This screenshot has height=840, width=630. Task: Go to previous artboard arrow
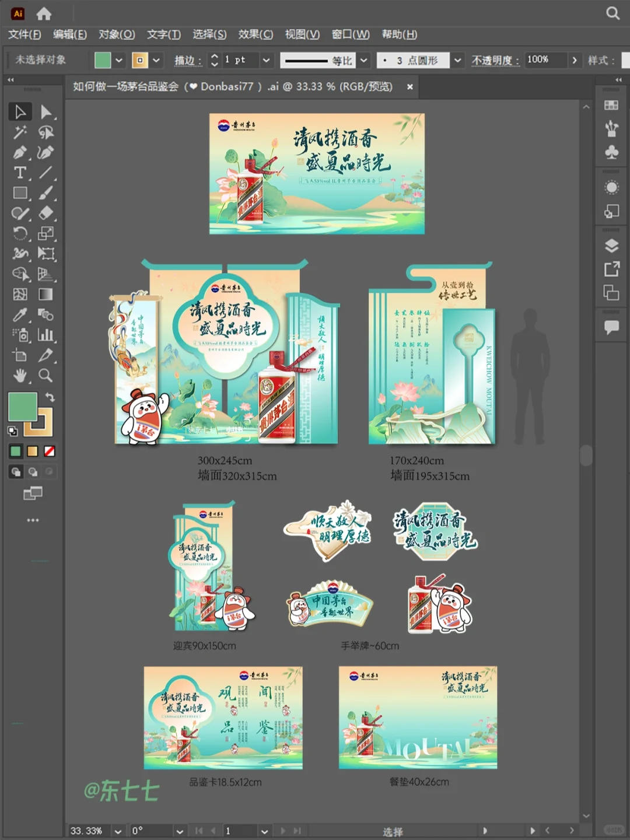213,831
